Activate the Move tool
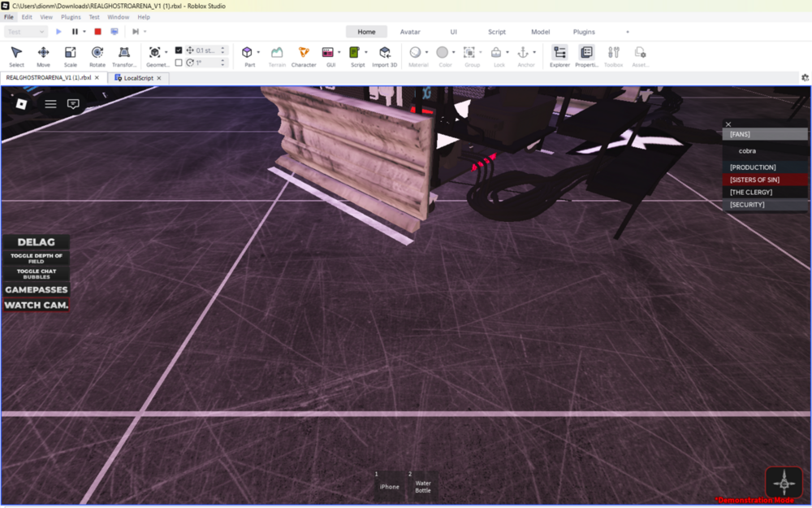This screenshot has height=508, width=812. point(43,56)
